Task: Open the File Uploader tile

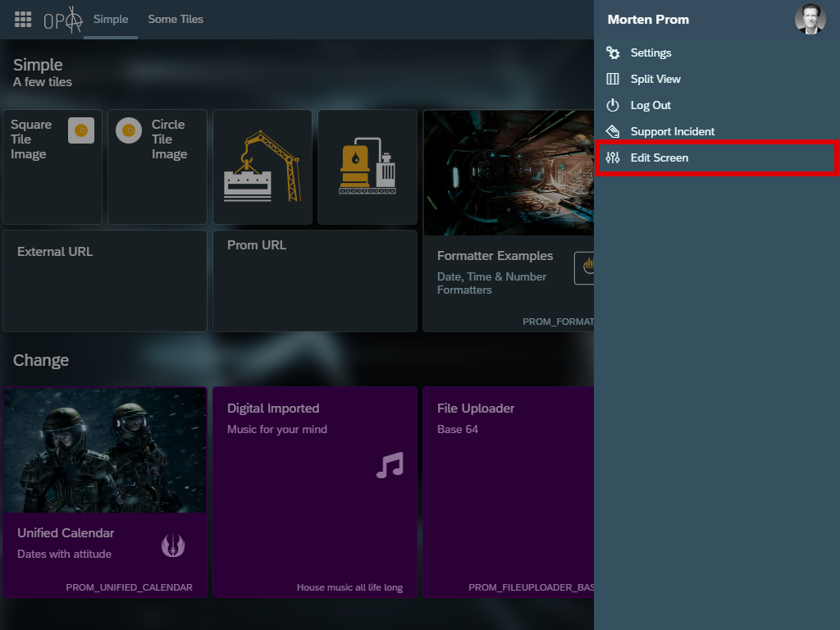Action: click(x=509, y=492)
